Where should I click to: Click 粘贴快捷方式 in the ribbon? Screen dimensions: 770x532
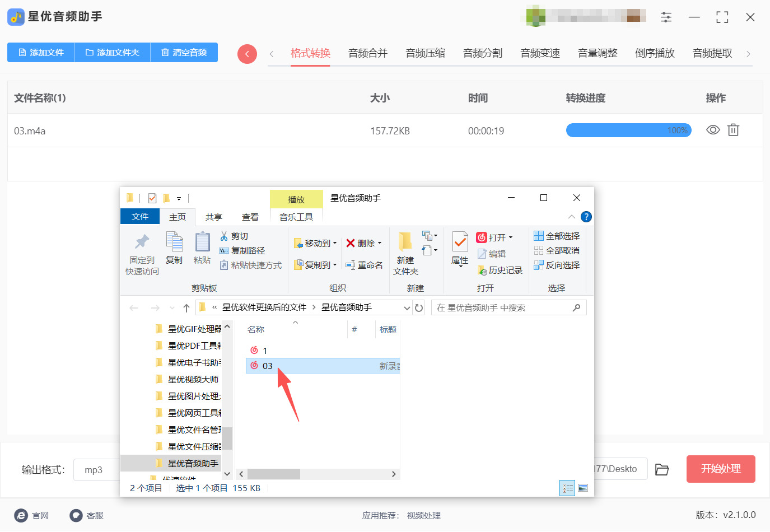250,265
